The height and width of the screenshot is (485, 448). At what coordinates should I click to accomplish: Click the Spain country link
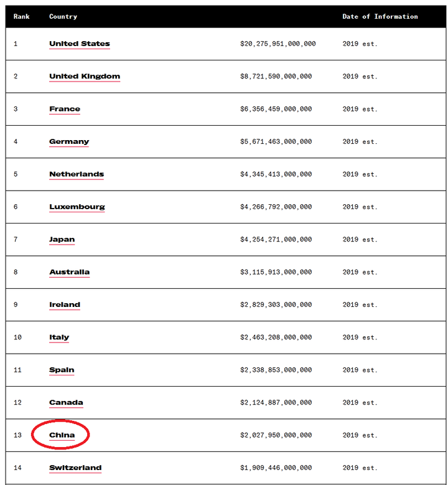pyautogui.click(x=62, y=370)
